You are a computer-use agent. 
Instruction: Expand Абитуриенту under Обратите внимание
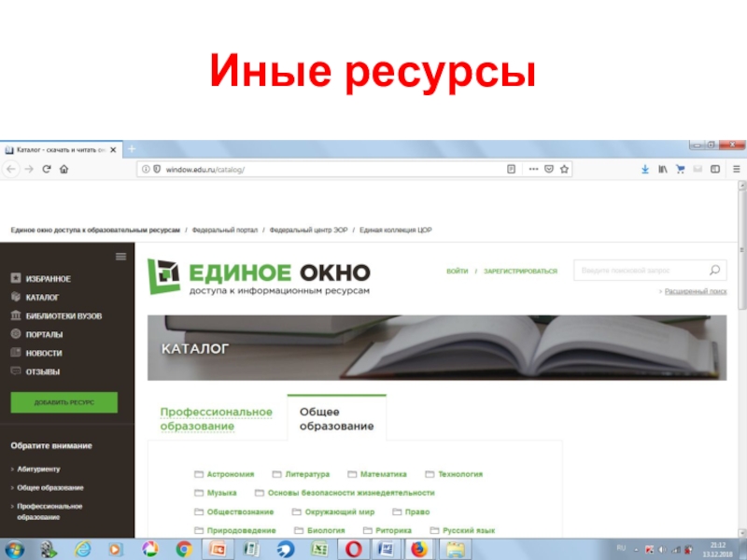click(38, 469)
